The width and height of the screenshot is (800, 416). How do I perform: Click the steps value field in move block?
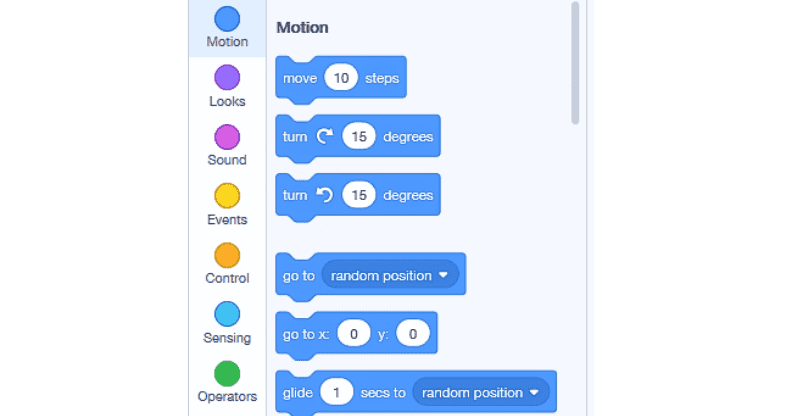[340, 78]
